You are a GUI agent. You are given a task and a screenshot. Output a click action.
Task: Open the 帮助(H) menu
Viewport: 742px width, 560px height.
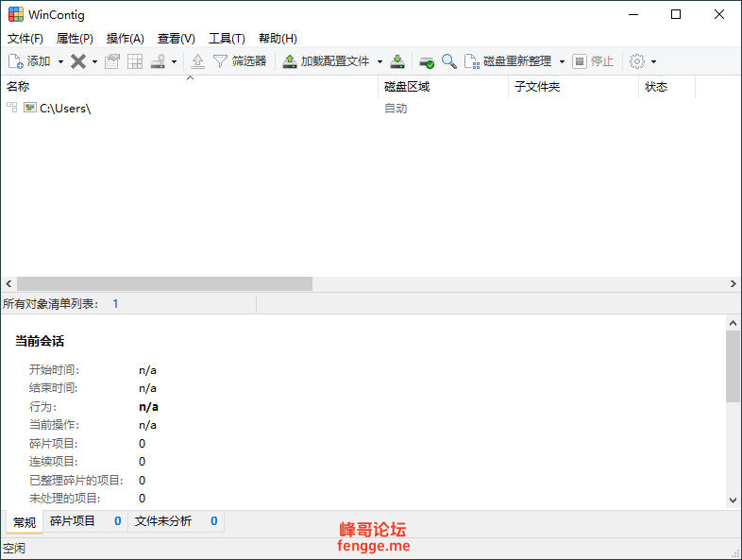click(x=278, y=39)
